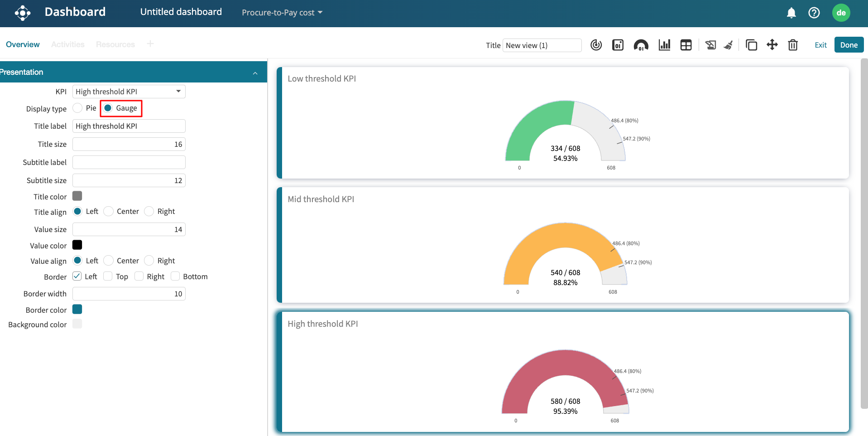Open the KPI dropdown
The height and width of the screenshot is (436, 868).
(129, 92)
